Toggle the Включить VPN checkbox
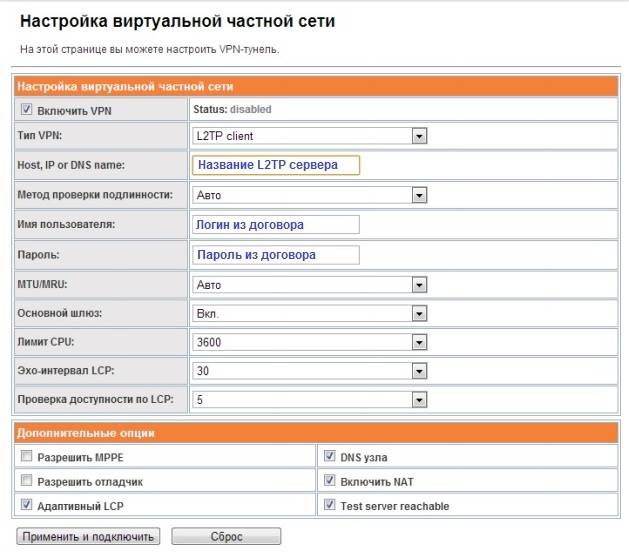Image resolution: width=629 pixels, height=552 pixels. click(27, 110)
